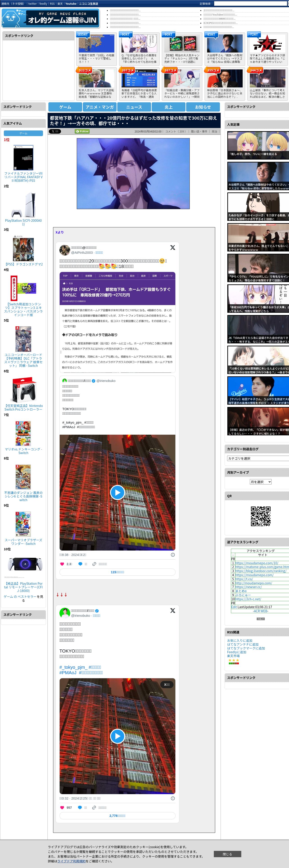The image size is (289, 868).
Task: Open 397コメ Nikkei stock article thumbnail
Action: (139, 78)
